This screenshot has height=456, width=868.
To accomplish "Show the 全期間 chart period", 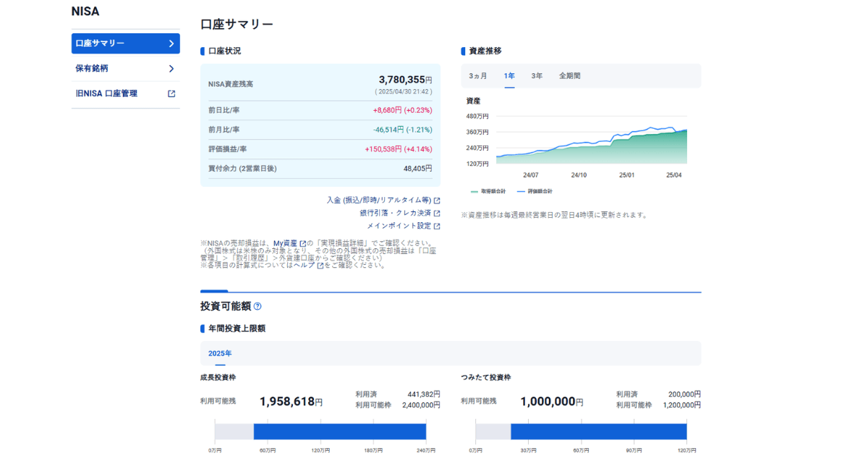I will 569,76.
